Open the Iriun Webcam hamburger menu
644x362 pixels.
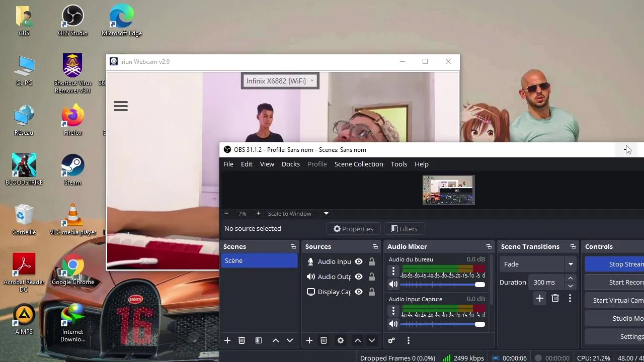click(121, 106)
